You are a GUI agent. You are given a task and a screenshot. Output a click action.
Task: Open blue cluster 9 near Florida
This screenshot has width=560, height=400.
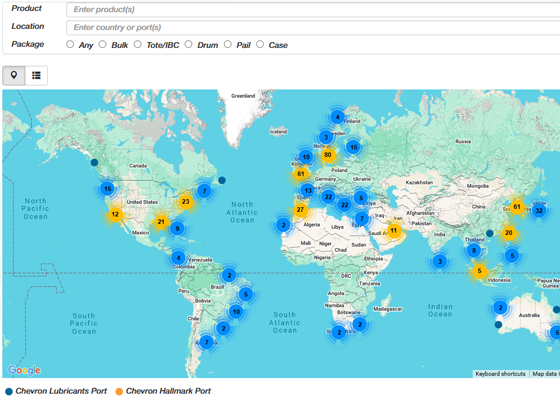[177, 228]
